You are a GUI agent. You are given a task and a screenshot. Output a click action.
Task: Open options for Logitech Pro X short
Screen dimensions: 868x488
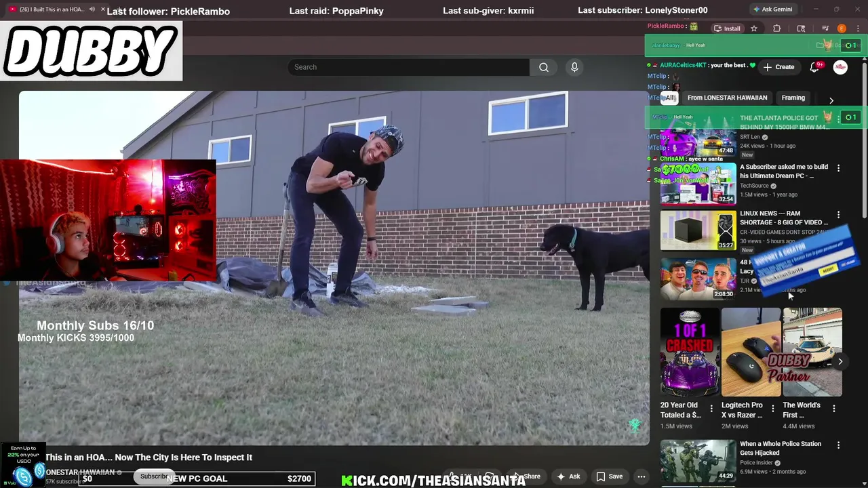pyautogui.click(x=772, y=408)
